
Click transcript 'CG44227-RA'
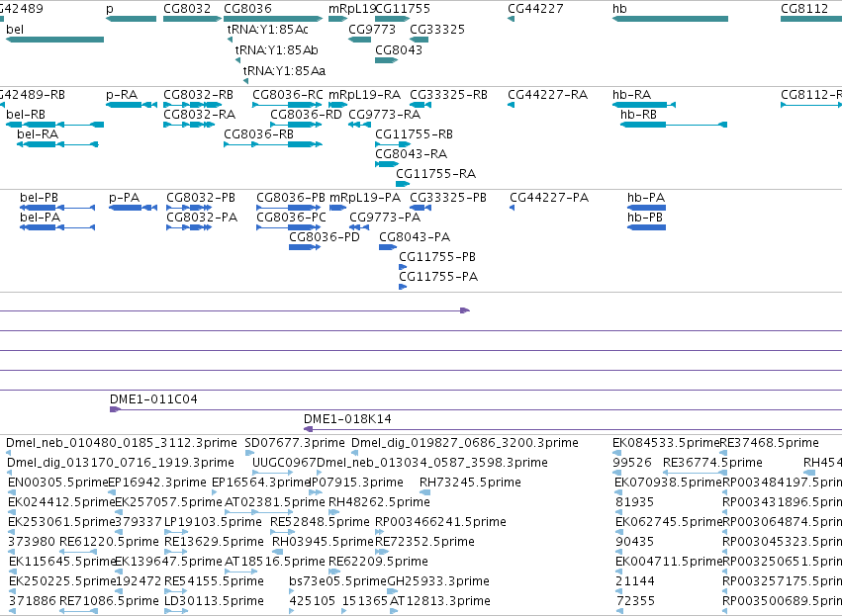pyautogui.click(x=548, y=95)
